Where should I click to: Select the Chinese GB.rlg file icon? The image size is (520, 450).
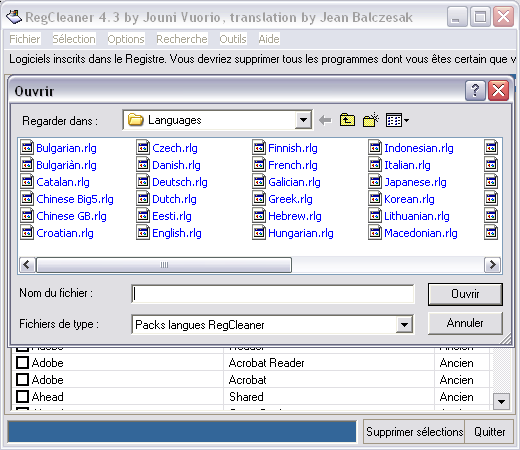(27, 215)
